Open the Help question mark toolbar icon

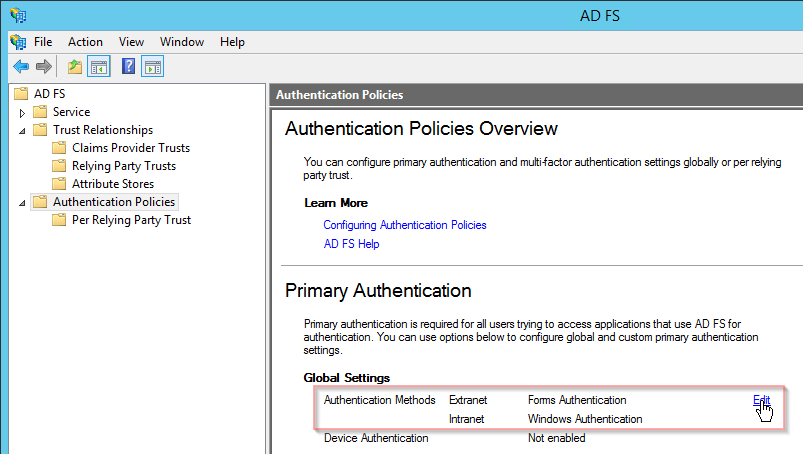coord(128,67)
